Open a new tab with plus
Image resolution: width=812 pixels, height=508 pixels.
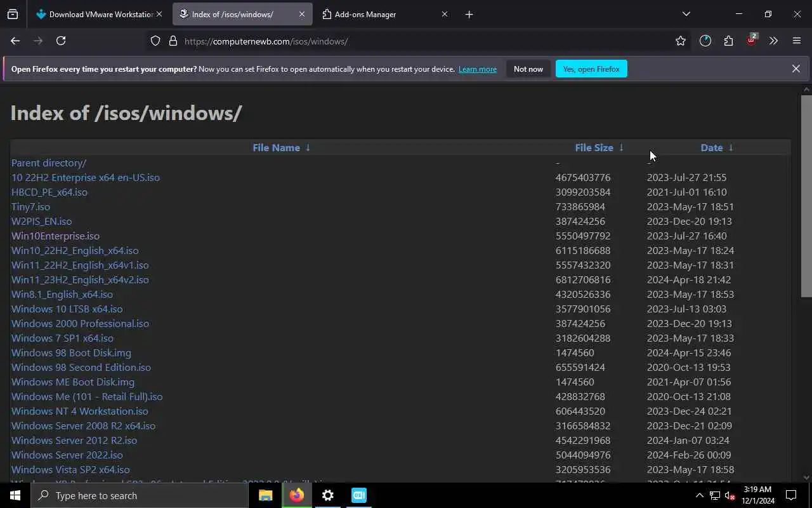(x=469, y=14)
